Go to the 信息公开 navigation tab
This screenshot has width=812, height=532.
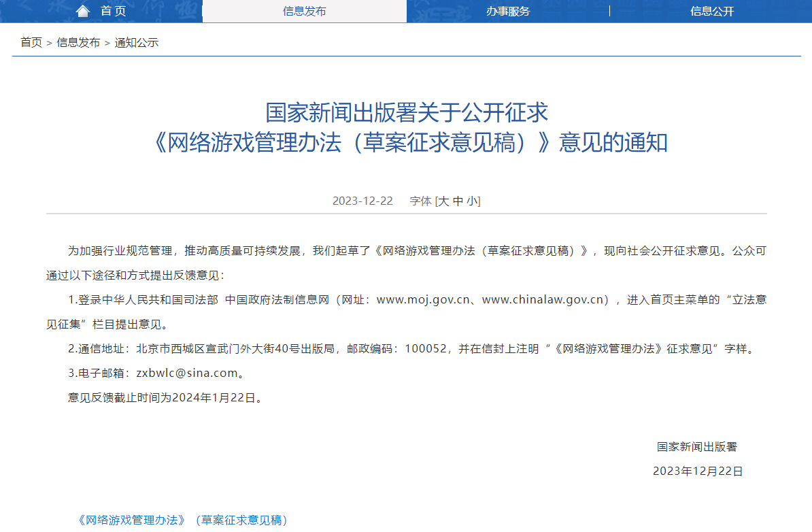coord(711,11)
